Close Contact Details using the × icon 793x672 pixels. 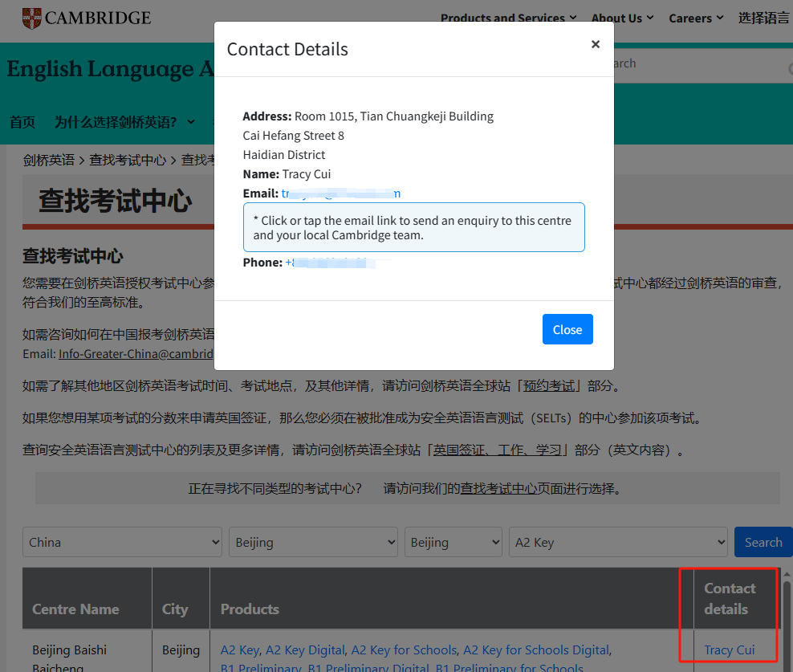coord(596,44)
